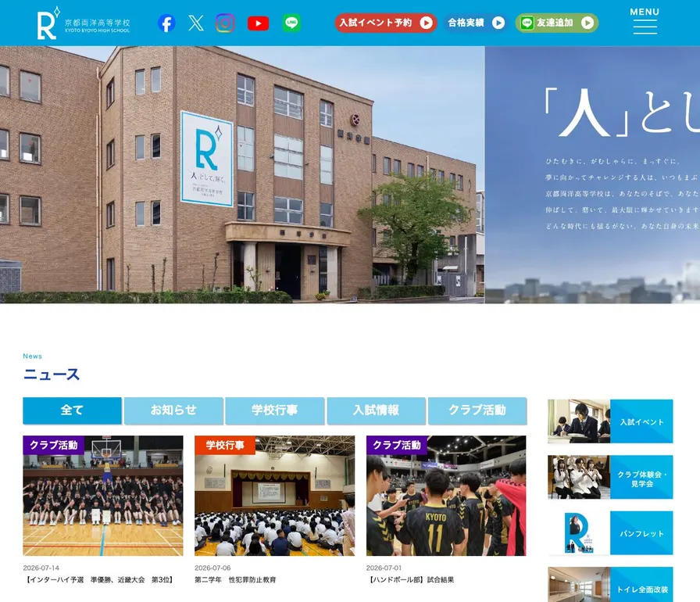Screen dimensions: 700x602
Task: Click the 「人」とし slogan hero panel
Action: point(592,174)
